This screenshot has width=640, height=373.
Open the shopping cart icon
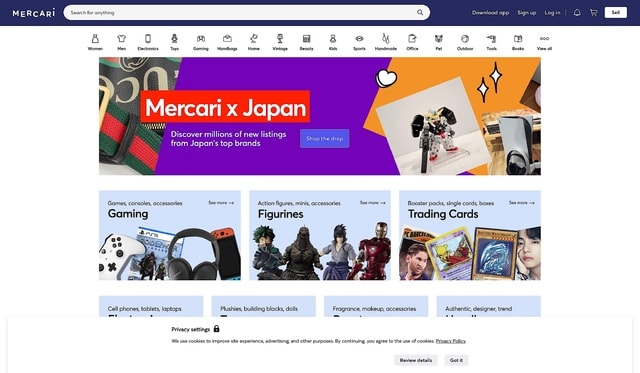click(x=593, y=13)
